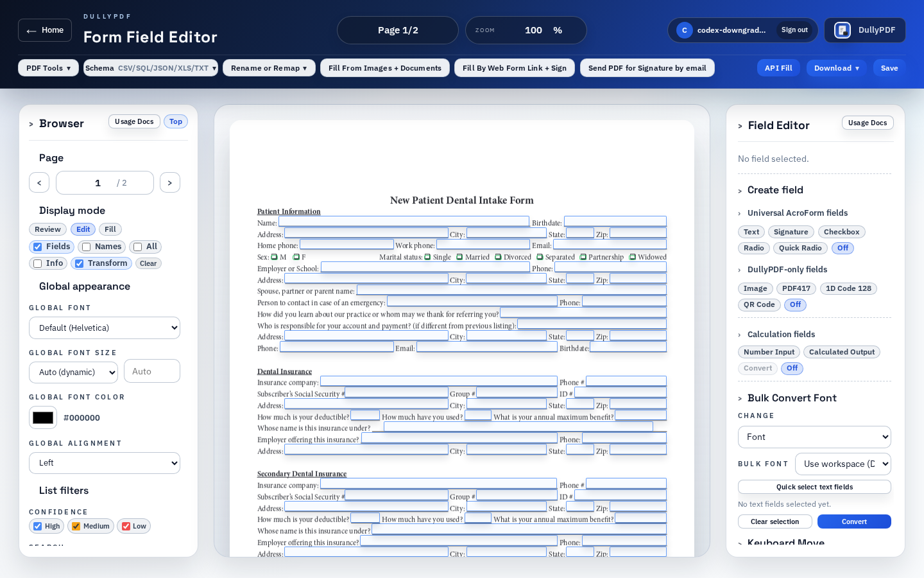Click Sign out button
Image resolution: width=924 pixels, height=578 pixels.
(x=794, y=30)
